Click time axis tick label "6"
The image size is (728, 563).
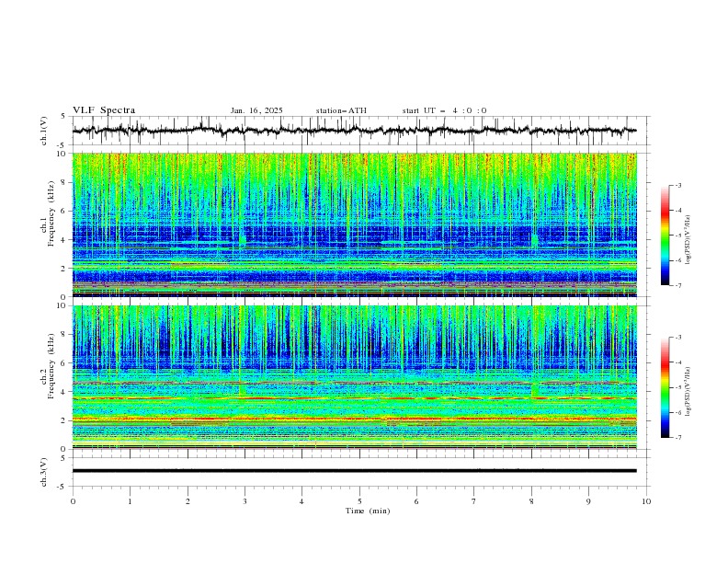416,501
